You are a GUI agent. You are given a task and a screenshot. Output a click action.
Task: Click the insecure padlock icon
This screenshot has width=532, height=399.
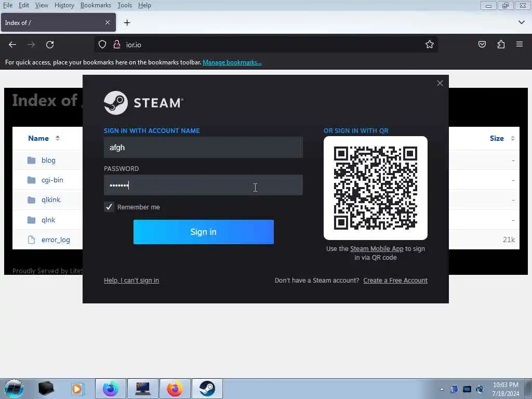click(x=117, y=45)
